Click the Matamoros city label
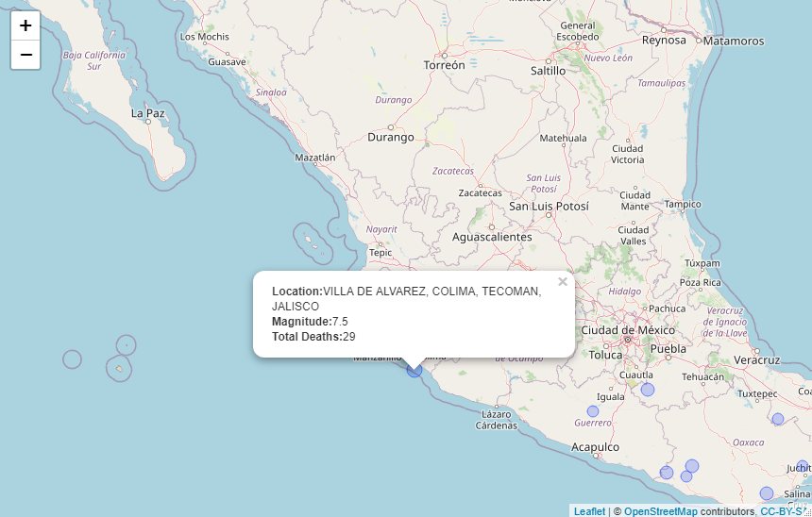Image resolution: width=812 pixels, height=517 pixels. 734,41
